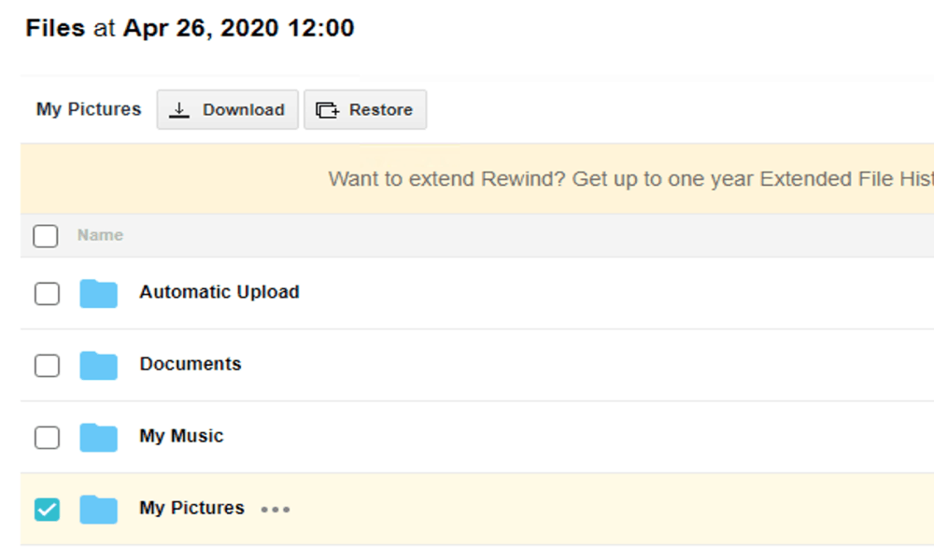Open the My Music folder name
The width and height of the screenshot is (934, 560).
click(x=181, y=436)
